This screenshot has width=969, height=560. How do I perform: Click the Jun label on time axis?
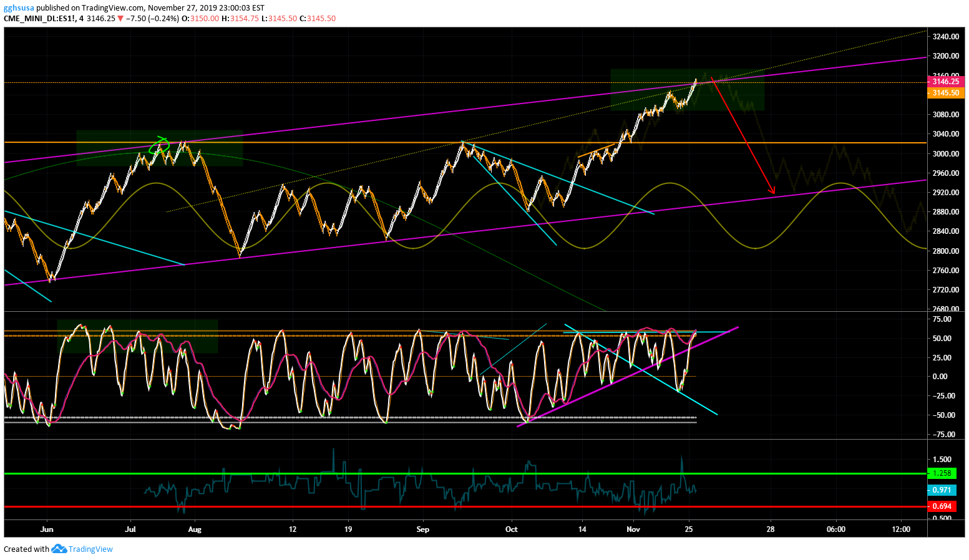click(x=47, y=529)
